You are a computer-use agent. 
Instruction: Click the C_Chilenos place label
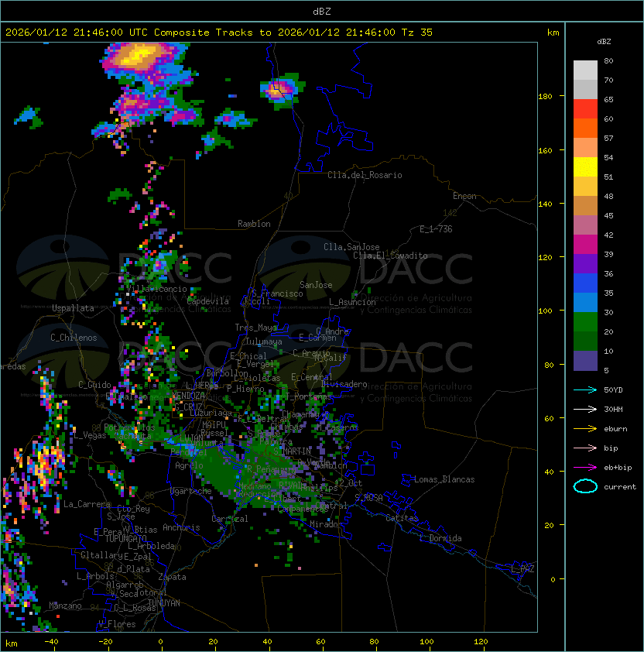pos(74,338)
